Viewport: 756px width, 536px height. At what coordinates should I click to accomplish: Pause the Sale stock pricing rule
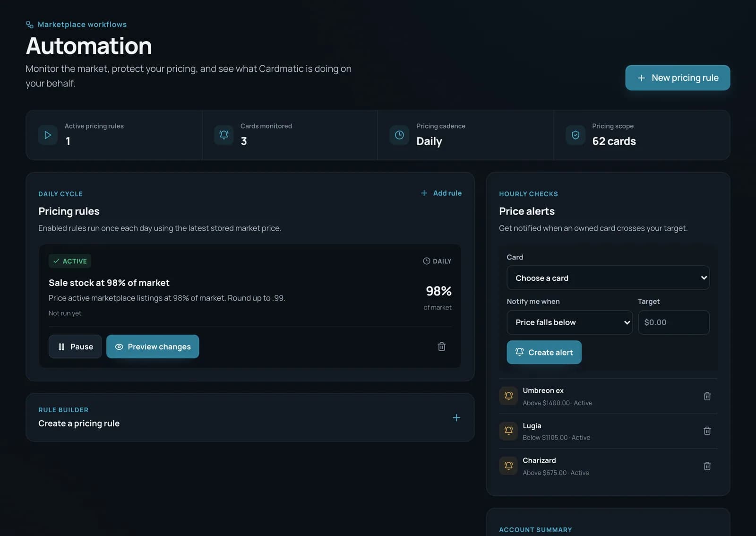(x=75, y=346)
